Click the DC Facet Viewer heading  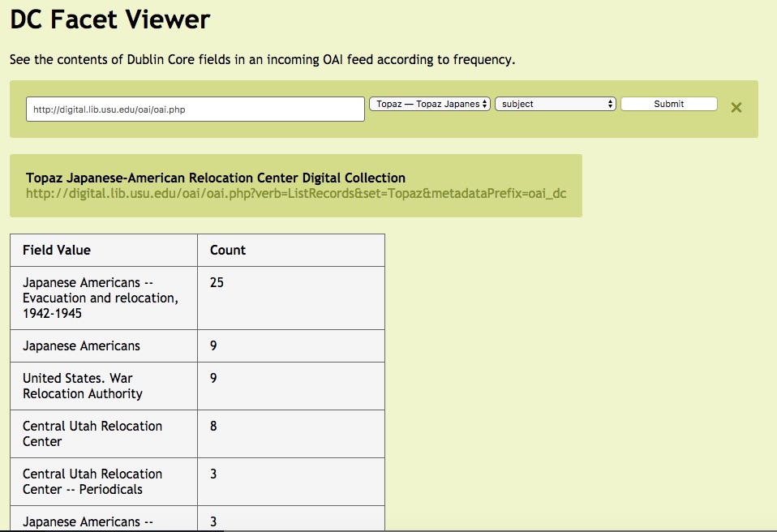pos(110,19)
